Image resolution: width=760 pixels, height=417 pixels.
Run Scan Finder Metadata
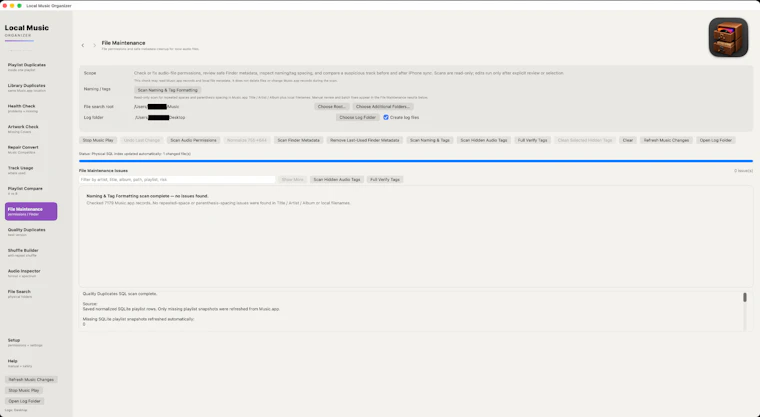tap(298, 140)
